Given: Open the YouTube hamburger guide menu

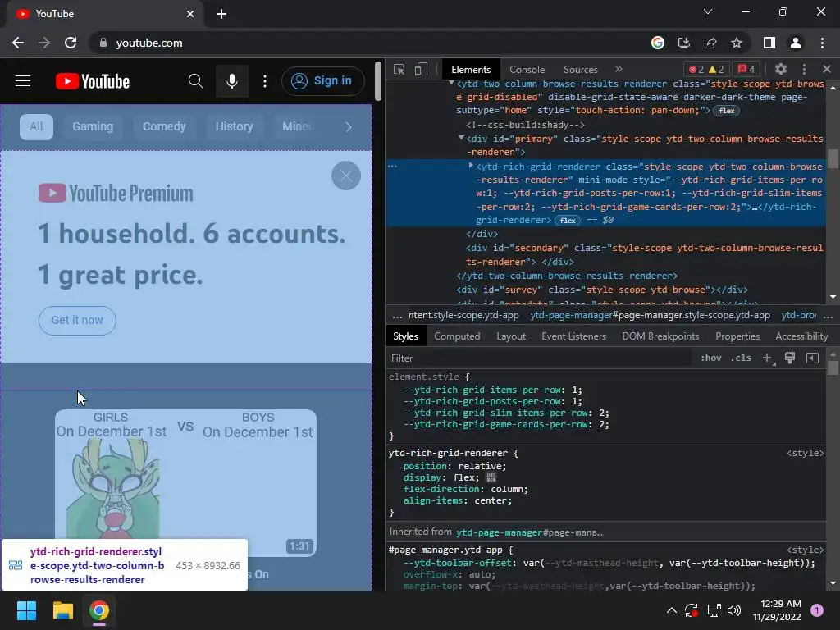Looking at the screenshot, I should [23, 81].
